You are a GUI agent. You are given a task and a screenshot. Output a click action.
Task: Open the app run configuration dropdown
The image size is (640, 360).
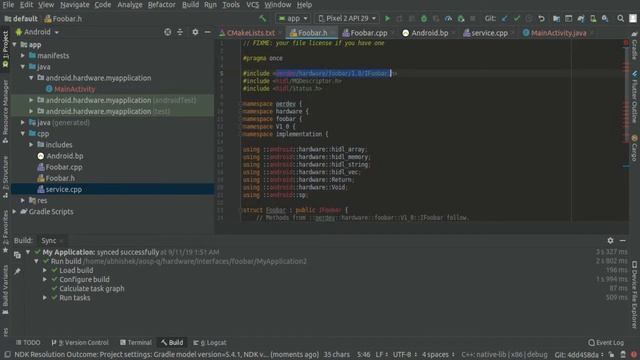pyautogui.click(x=293, y=18)
